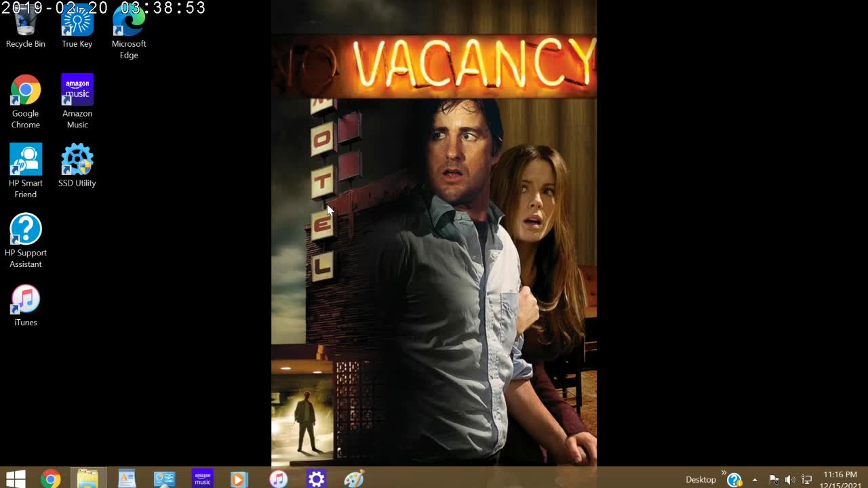
Task: Open HP Support Assistant tray icon
Action: [734, 480]
